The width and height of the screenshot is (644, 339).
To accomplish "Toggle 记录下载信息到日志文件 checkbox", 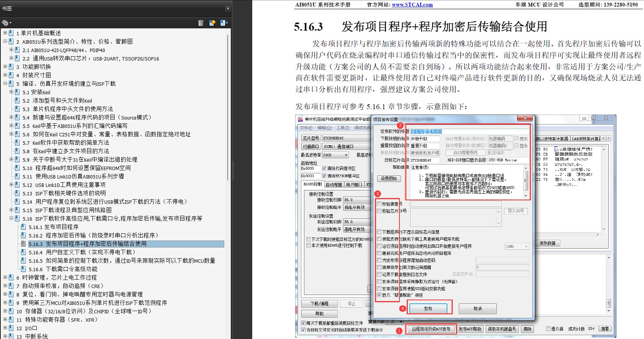I will click(x=379, y=274).
